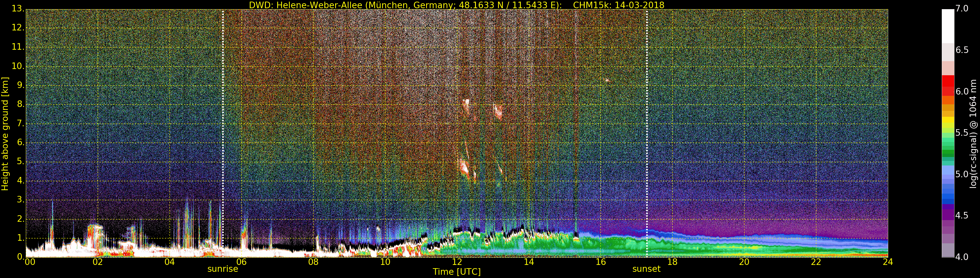This screenshot has height=278, width=980.
Task: Click the 6.0 colorbar tick value
Action: tap(962, 91)
